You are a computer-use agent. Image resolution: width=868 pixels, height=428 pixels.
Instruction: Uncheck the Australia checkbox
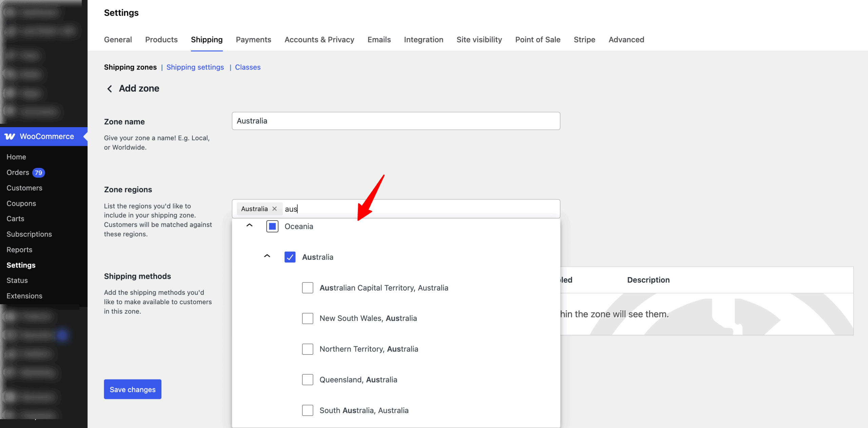click(290, 257)
